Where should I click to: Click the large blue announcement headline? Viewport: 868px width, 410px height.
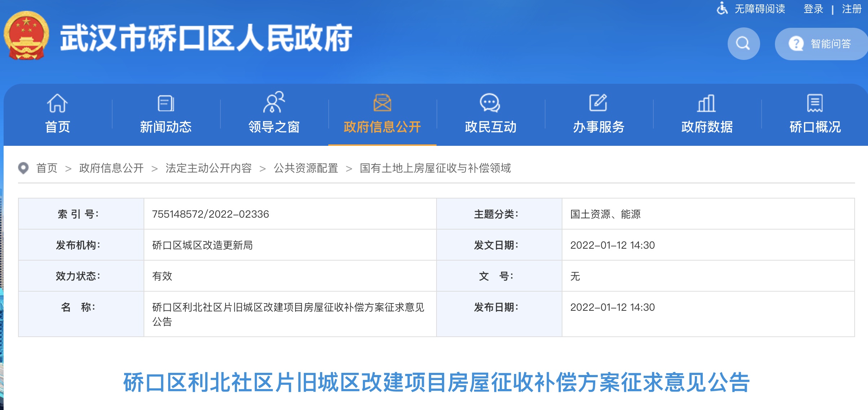point(437,383)
